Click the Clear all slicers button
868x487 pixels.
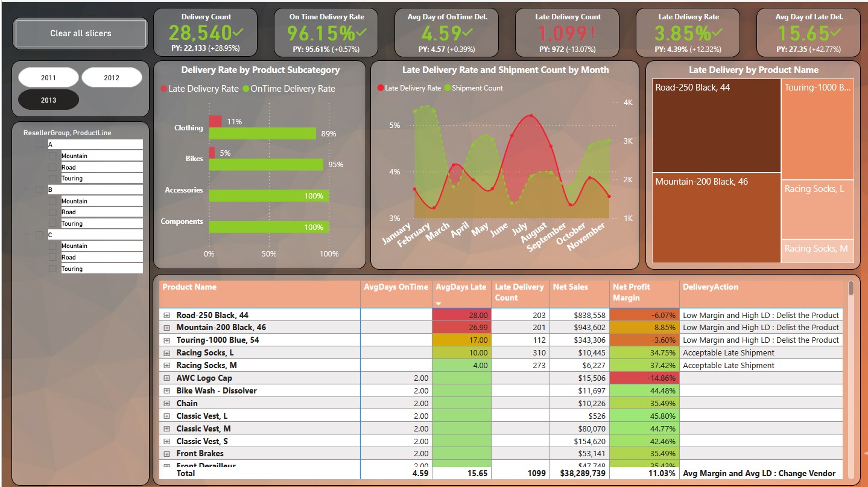pos(80,33)
